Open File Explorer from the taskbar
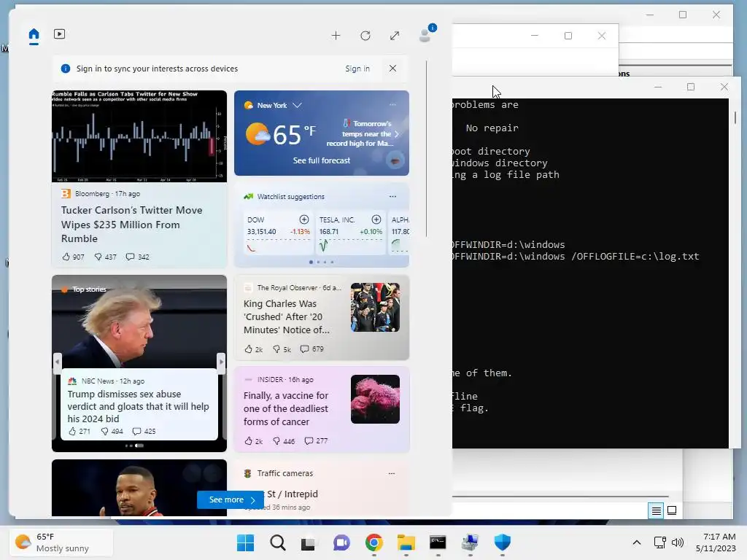The width and height of the screenshot is (747, 560). pyautogui.click(x=406, y=542)
